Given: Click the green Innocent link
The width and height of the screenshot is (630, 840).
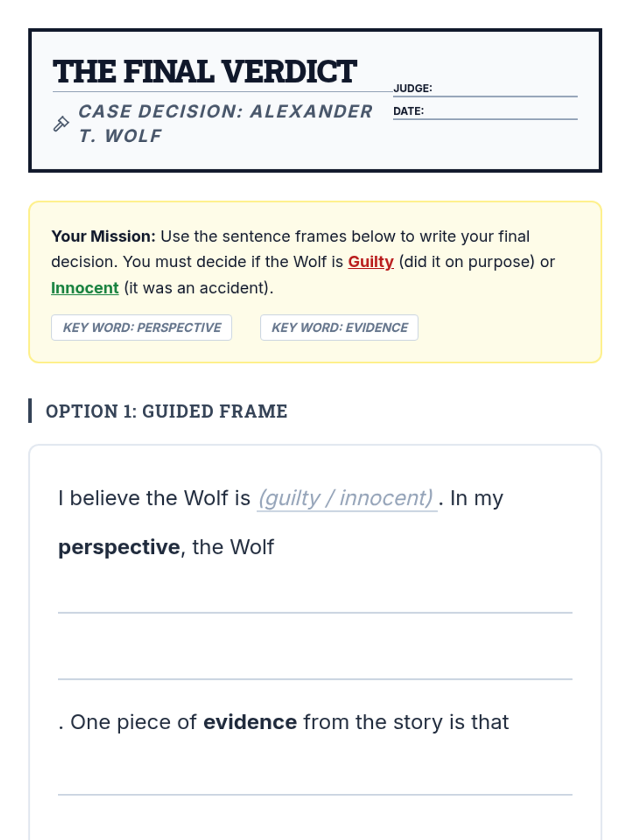Looking at the screenshot, I should tap(85, 288).
